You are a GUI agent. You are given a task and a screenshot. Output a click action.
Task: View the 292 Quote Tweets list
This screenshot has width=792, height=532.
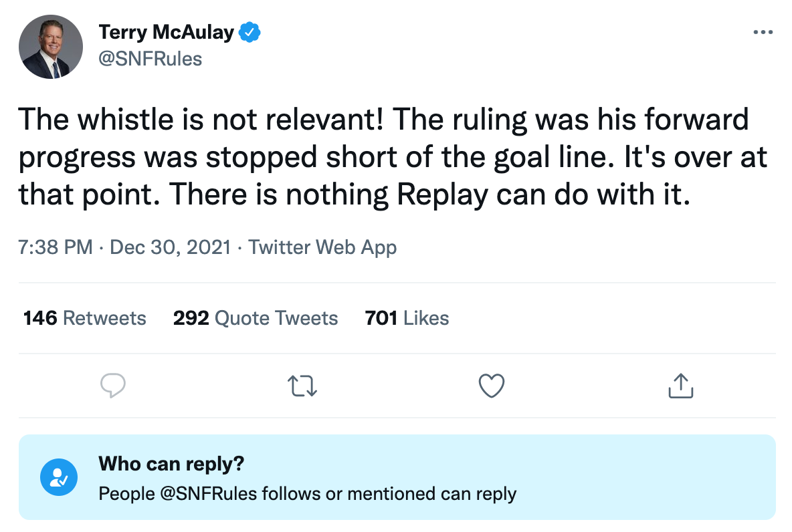point(256,318)
